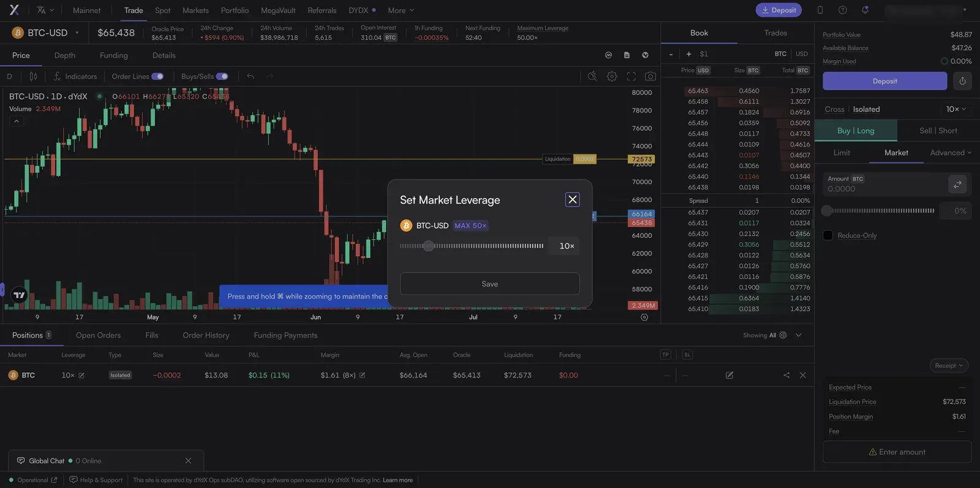Switch order book units to BTC
Image resolution: width=980 pixels, height=488 pixels.
[780, 54]
